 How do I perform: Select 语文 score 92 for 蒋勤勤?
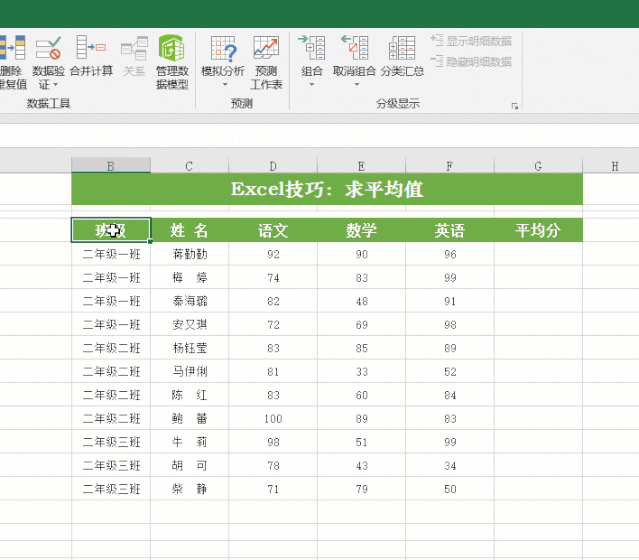pos(273,254)
